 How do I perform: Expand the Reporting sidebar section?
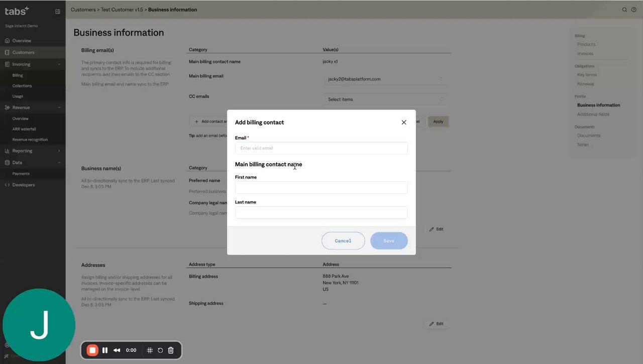click(59, 151)
